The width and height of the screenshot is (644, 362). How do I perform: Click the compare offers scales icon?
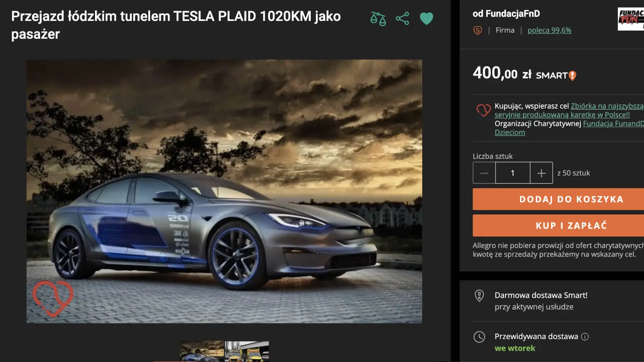click(x=378, y=19)
